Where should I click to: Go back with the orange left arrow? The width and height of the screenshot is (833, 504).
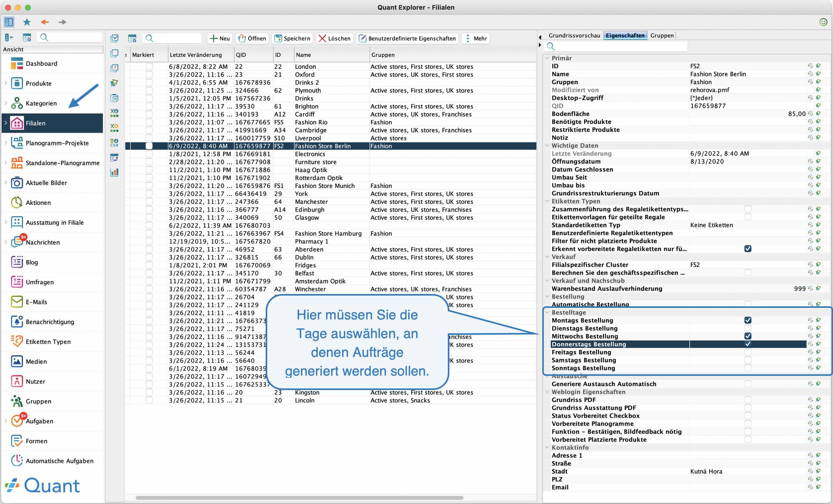point(45,22)
